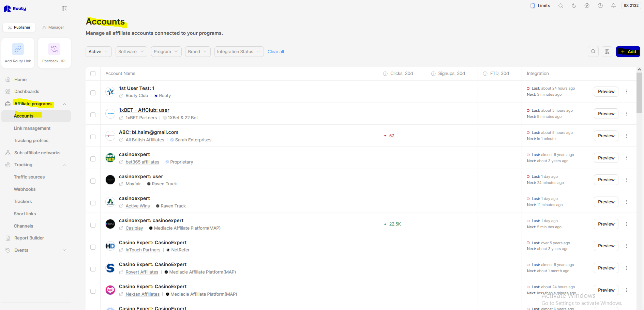Image resolution: width=644 pixels, height=310 pixels.
Task: Click the FTD, 30d info icon
Action: [485, 74]
